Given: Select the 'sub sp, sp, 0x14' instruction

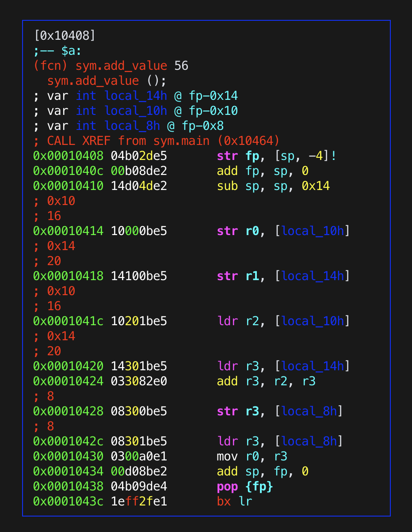Looking at the screenshot, I should pyautogui.click(x=273, y=186).
